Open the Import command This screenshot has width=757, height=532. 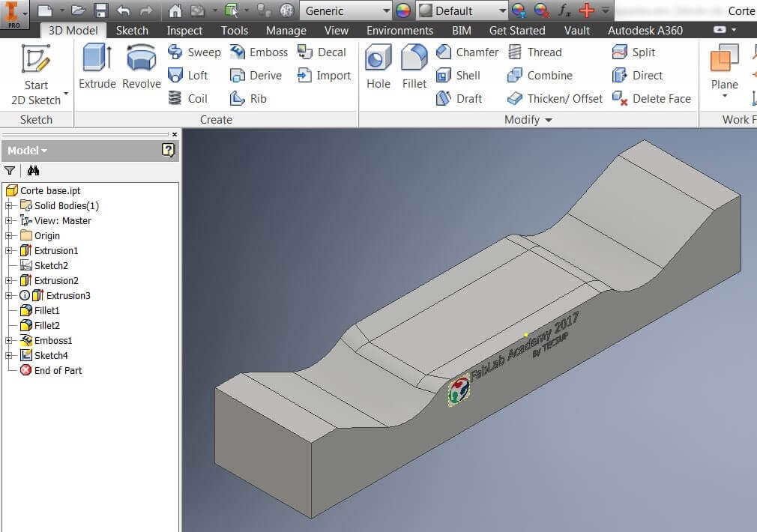324,76
